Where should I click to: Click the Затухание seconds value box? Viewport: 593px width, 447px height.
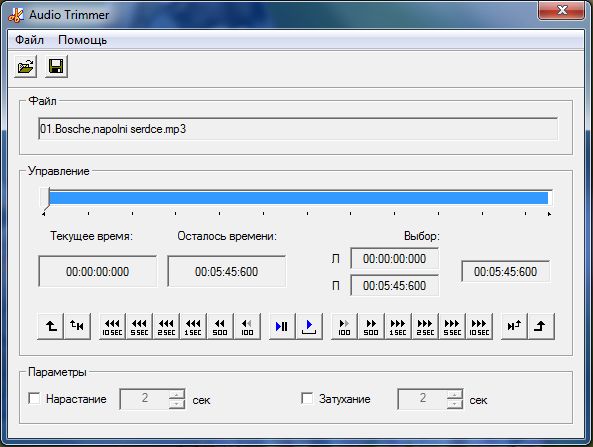pyautogui.click(x=422, y=399)
